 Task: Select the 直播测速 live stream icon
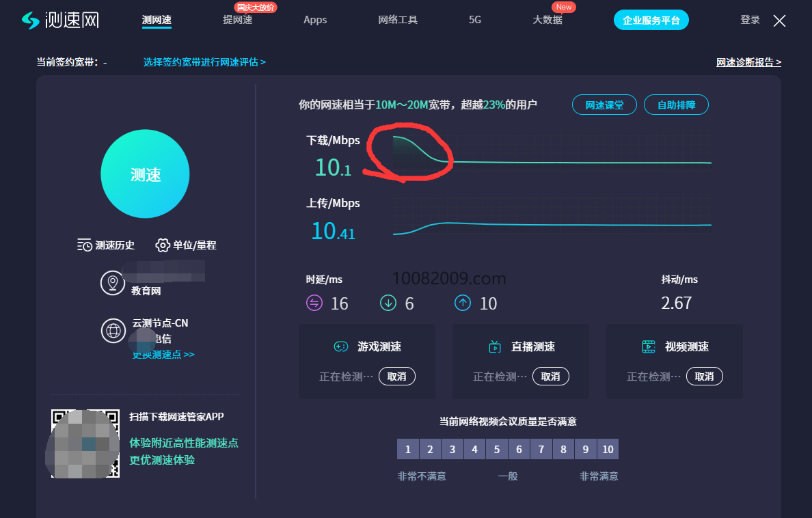click(x=493, y=346)
